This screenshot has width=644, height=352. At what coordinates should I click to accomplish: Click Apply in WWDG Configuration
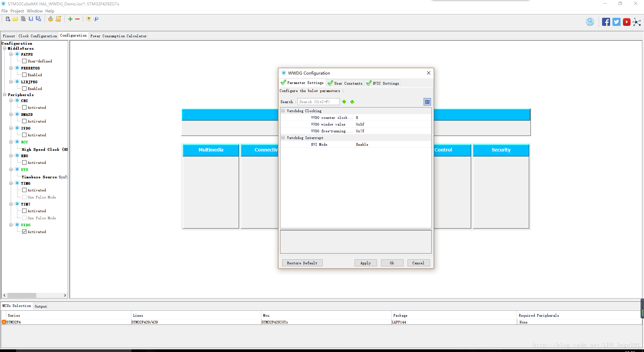[x=366, y=263]
